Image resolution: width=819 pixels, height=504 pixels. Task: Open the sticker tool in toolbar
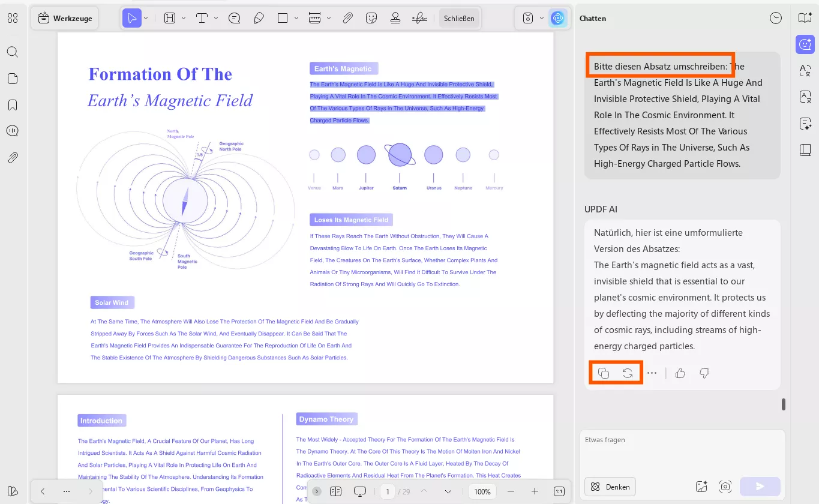[371, 18]
